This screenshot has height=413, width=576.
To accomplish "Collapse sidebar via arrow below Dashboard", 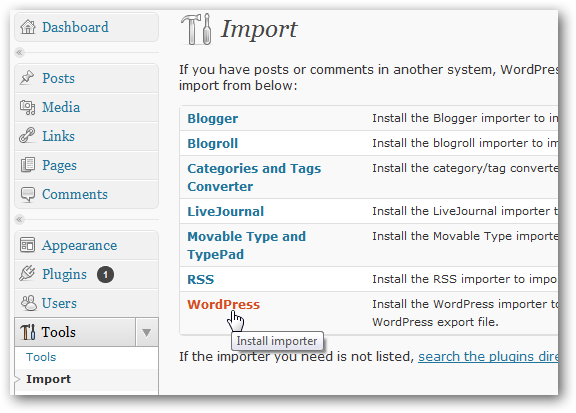I will click(x=19, y=53).
